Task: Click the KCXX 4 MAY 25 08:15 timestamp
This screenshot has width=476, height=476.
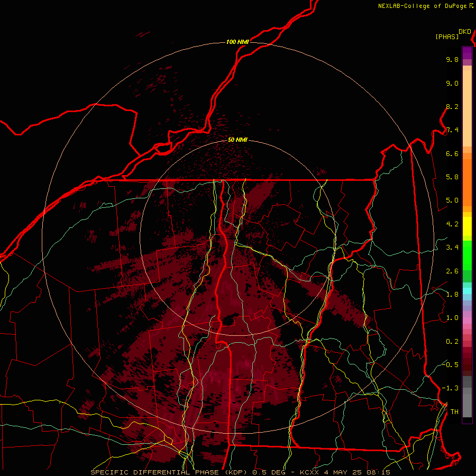Action: [x=345, y=472]
